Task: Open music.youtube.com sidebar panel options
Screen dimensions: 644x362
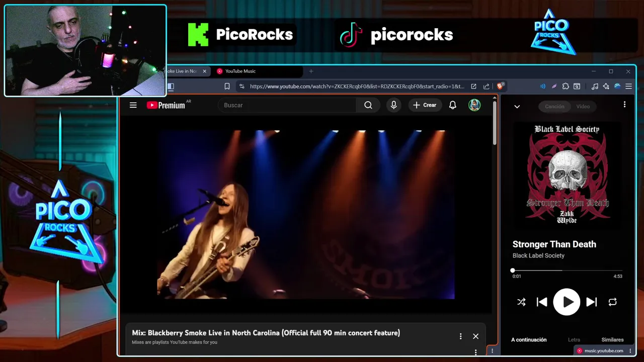Action: [630, 351]
